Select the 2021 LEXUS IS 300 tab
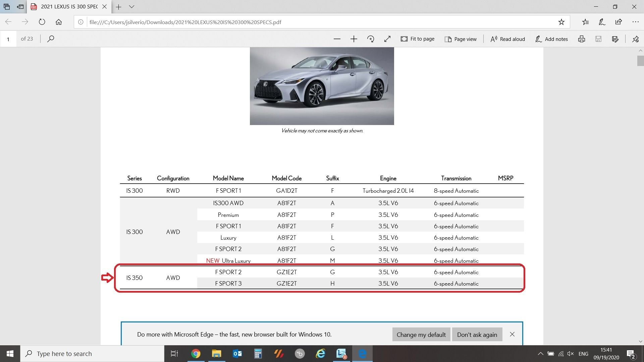The width and height of the screenshot is (644, 362). pos(69,7)
